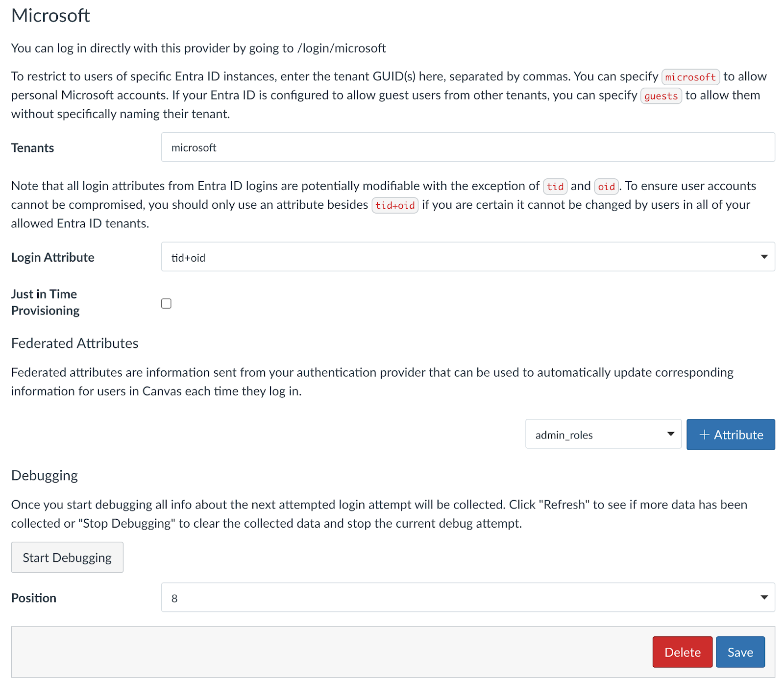Open the federated attributes selector showing admin_roles
The width and height of the screenshot is (784, 679).
click(603, 434)
